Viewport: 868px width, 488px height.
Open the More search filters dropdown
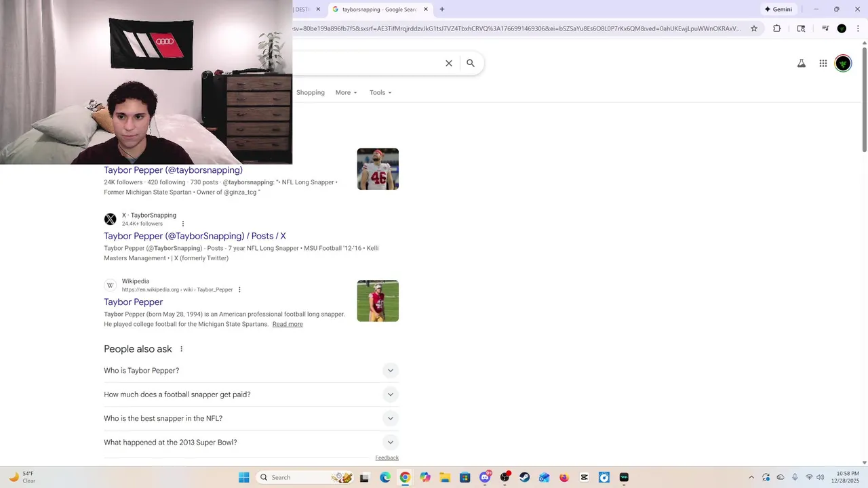coord(346,92)
